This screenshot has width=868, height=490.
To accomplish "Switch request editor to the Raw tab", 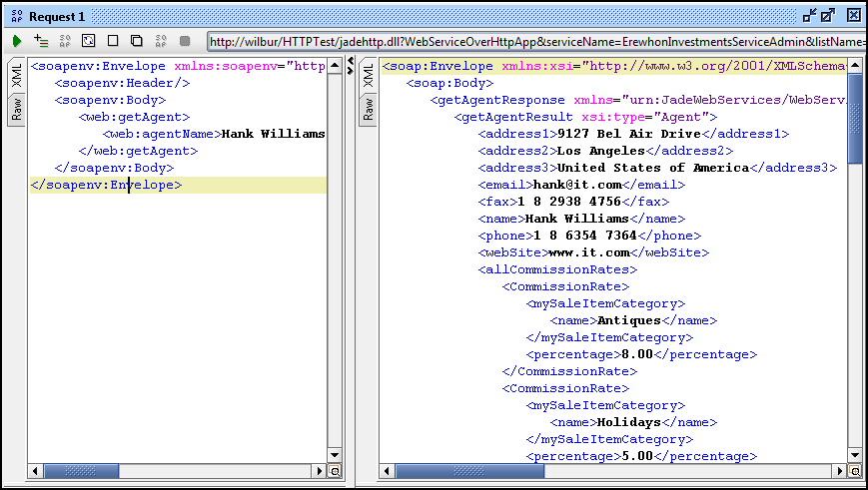I will pyautogui.click(x=17, y=110).
